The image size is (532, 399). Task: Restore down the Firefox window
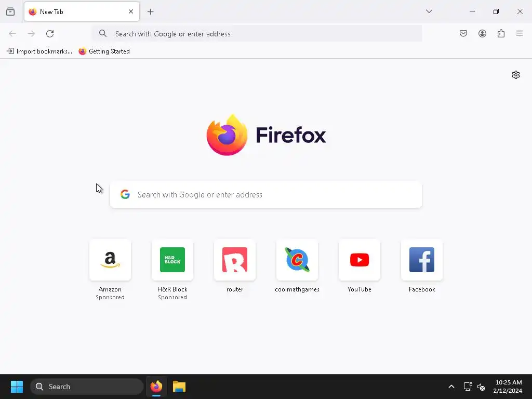point(496,11)
